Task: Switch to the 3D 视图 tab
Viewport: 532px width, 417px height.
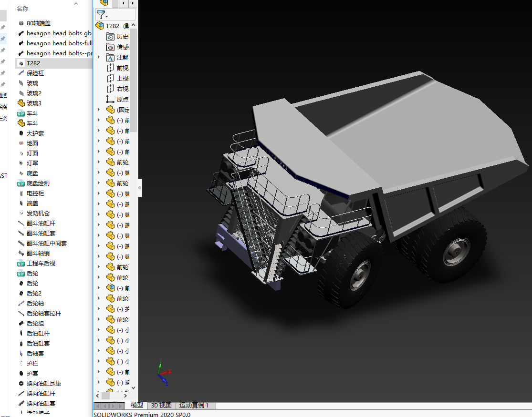Action: (x=161, y=406)
